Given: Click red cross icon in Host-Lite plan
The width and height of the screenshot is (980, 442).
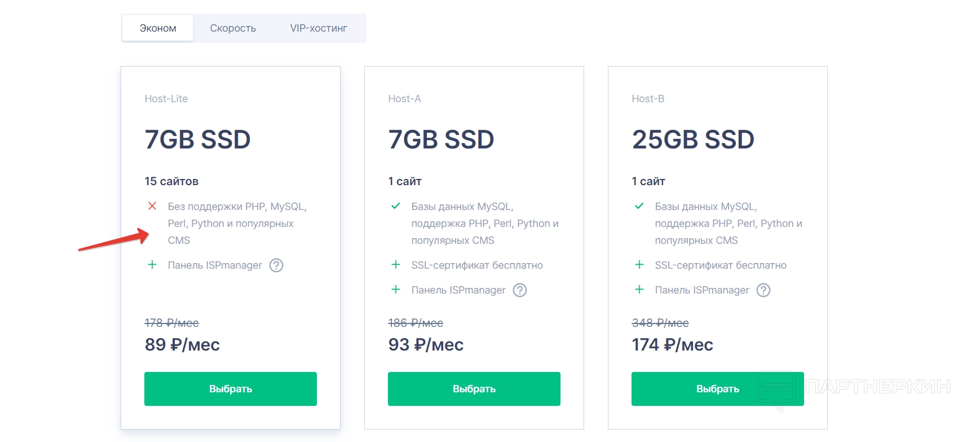Looking at the screenshot, I should tap(152, 206).
